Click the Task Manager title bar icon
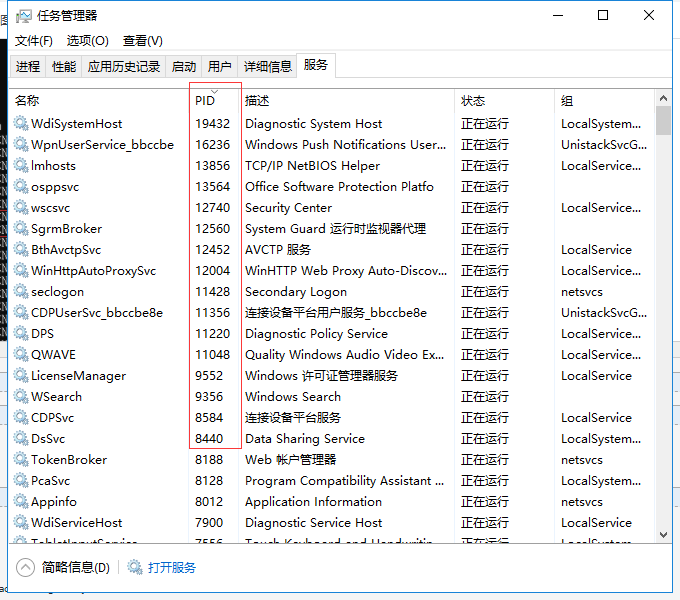 [x=23, y=16]
